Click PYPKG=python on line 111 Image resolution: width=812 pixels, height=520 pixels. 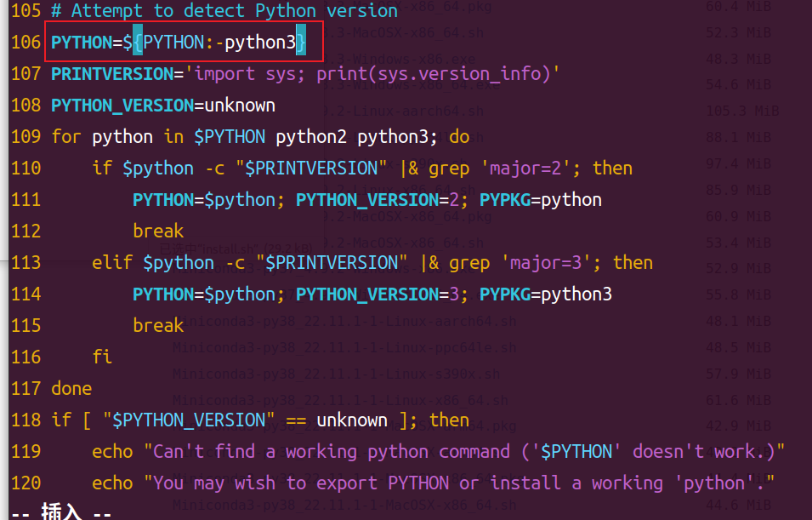tap(541, 200)
